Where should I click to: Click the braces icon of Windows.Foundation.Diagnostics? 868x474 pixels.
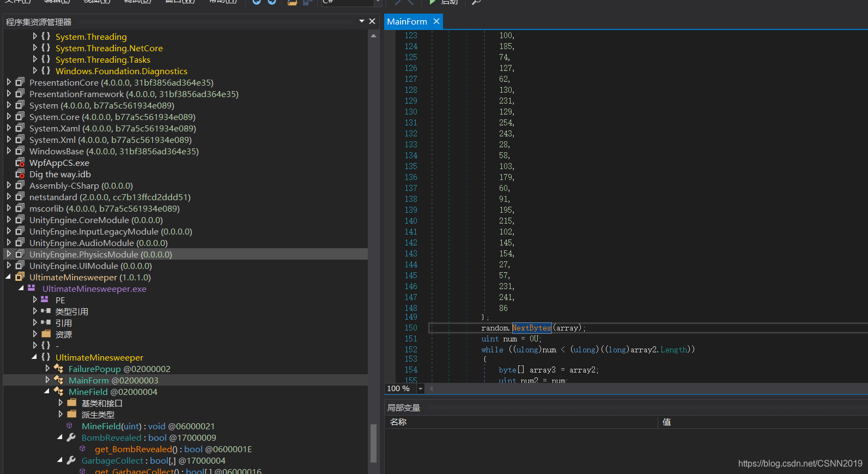point(46,70)
